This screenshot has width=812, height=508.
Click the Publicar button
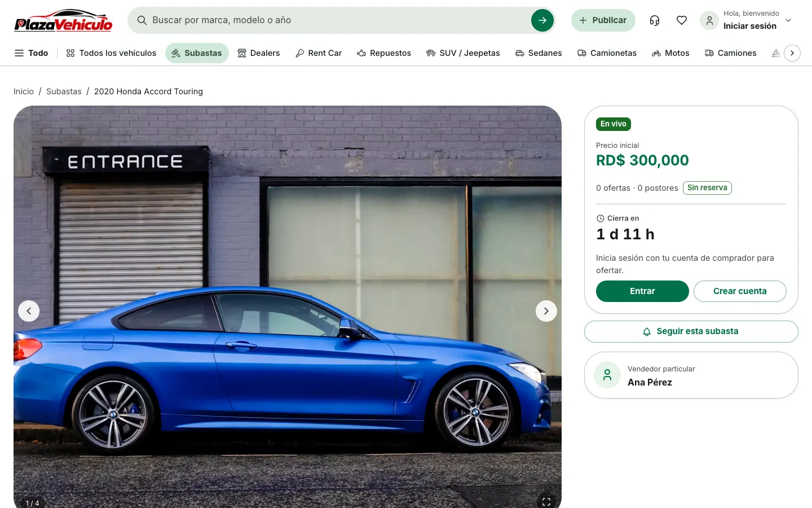click(603, 20)
